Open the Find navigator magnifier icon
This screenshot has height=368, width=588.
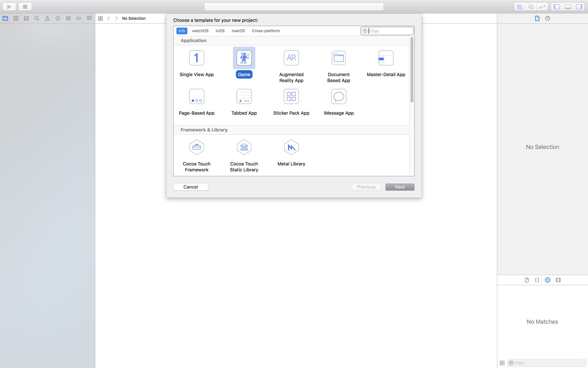coord(37,18)
